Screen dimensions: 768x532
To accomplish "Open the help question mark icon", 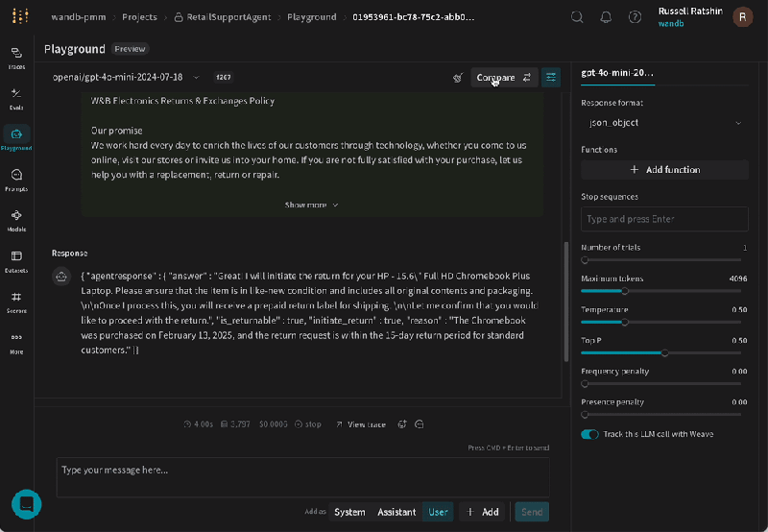I will pyautogui.click(x=635, y=17).
